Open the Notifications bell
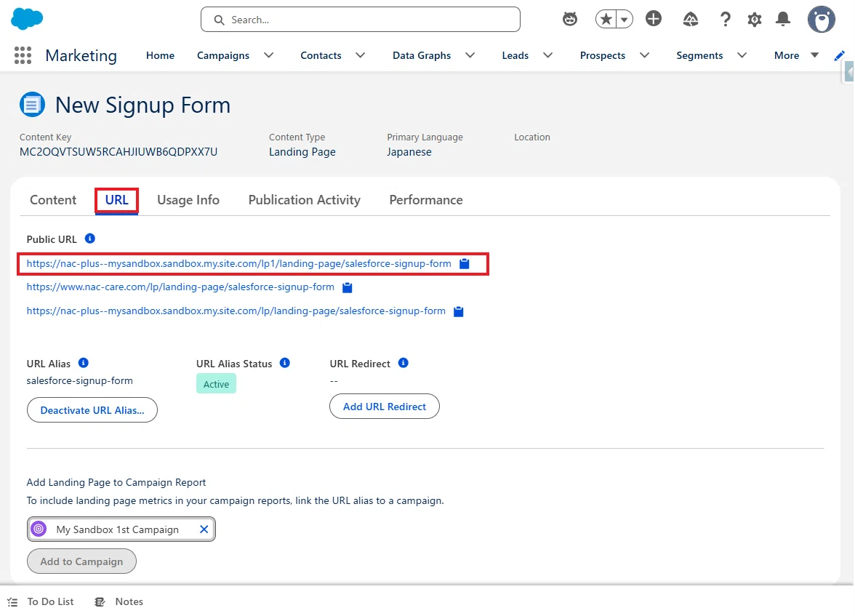This screenshot has width=855, height=616. pyautogui.click(x=783, y=19)
